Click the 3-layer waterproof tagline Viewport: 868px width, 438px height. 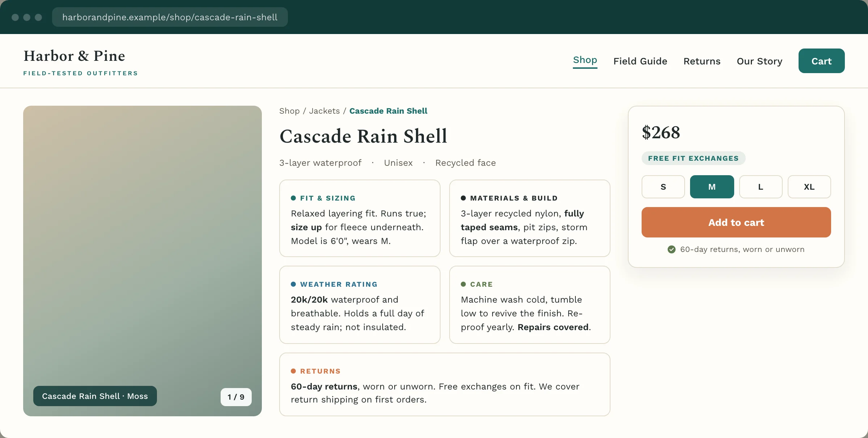pyautogui.click(x=320, y=163)
